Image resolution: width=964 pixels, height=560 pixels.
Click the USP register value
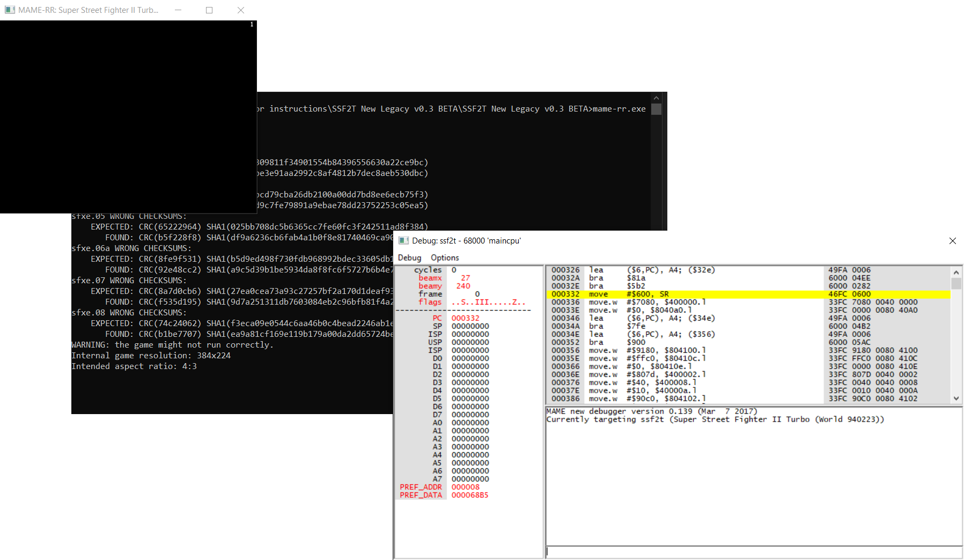pyautogui.click(x=470, y=342)
